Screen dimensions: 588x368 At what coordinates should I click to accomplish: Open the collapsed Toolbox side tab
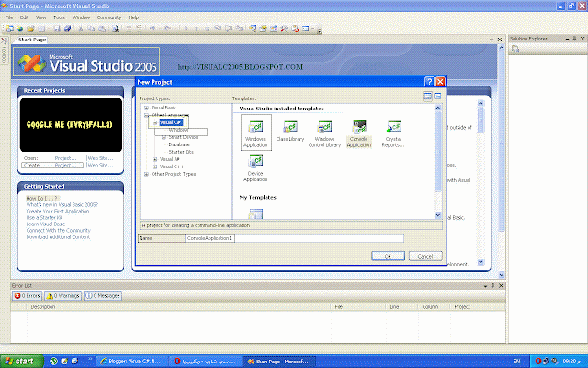coord(4,50)
